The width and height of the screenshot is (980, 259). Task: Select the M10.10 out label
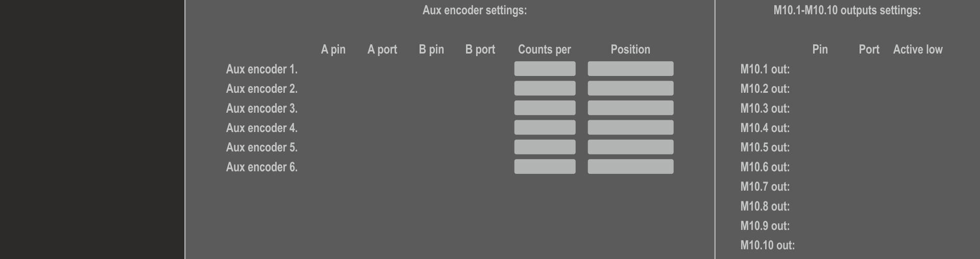tap(767, 245)
